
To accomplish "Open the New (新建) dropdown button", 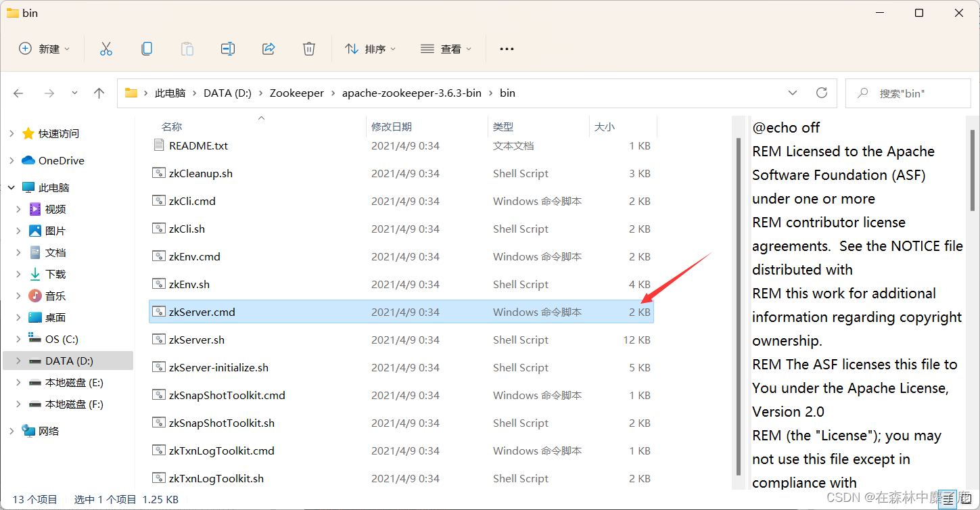I will (x=44, y=49).
